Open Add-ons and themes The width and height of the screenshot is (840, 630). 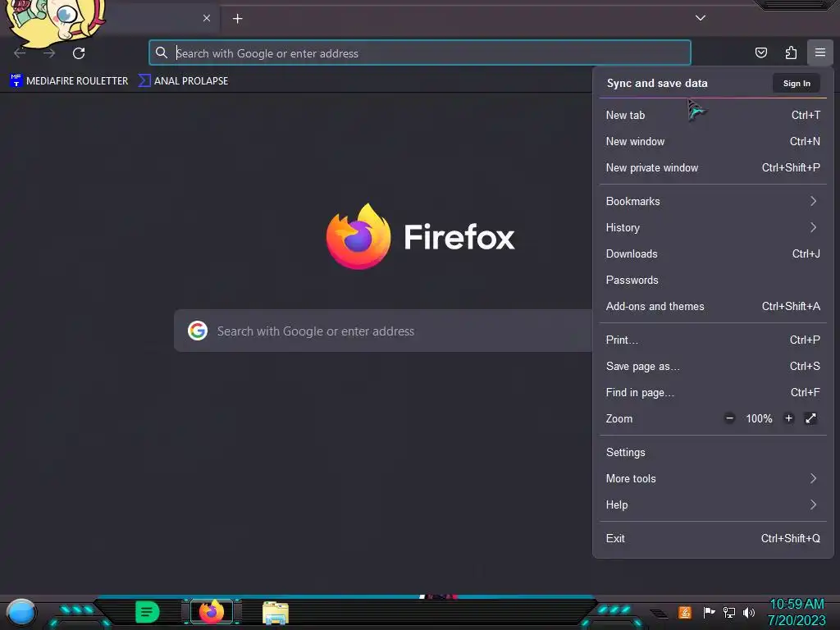pyautogui.click(x=713, y=307)
